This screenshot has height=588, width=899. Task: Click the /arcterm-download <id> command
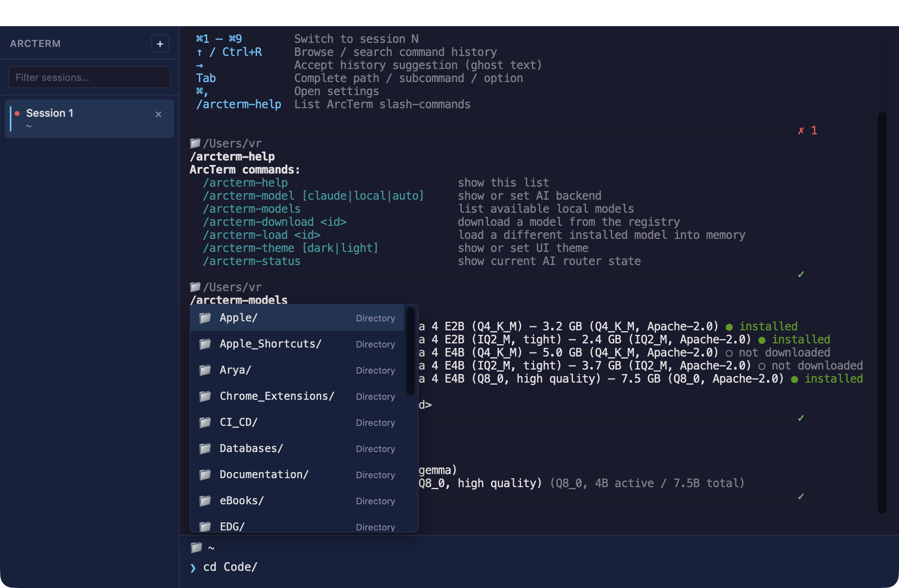pos(275,222)
